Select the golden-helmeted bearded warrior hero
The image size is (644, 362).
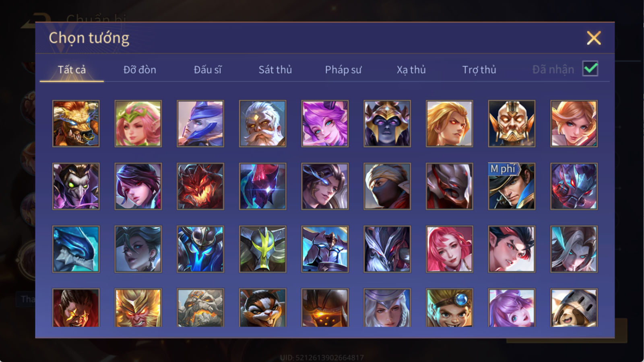(512, 123)
